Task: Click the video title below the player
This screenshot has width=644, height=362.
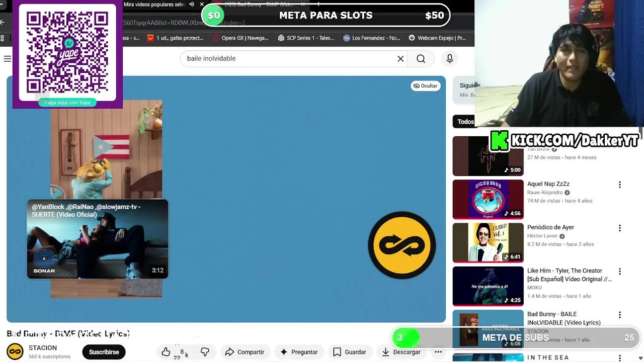Action: 68,333
